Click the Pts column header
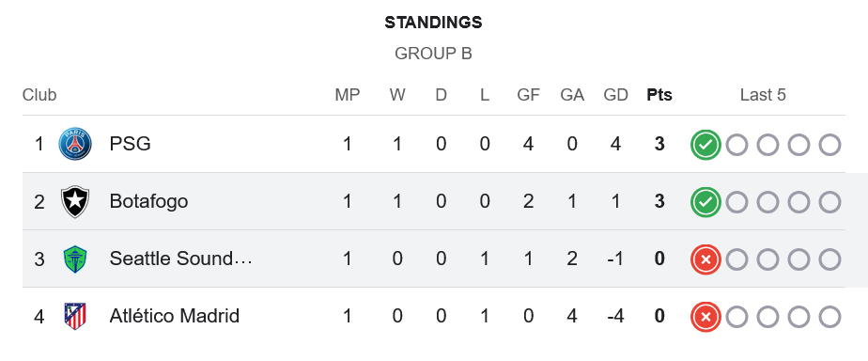Screen dimensions: 868x361 tap(659, 95)
